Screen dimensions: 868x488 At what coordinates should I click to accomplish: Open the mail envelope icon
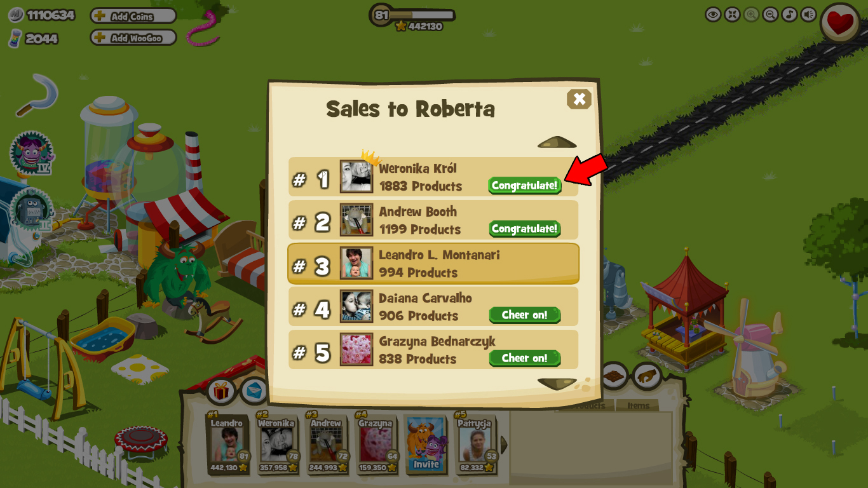pos(255,391)
